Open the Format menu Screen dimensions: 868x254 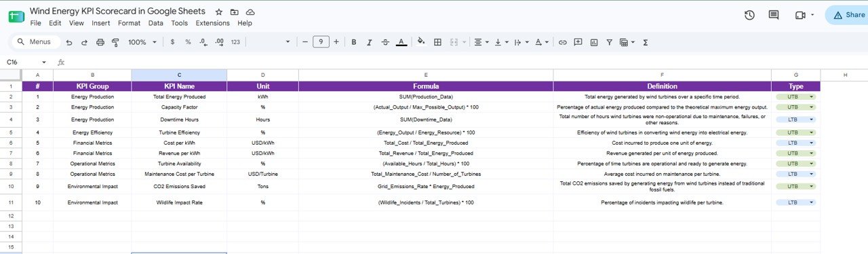click(129, 23)
